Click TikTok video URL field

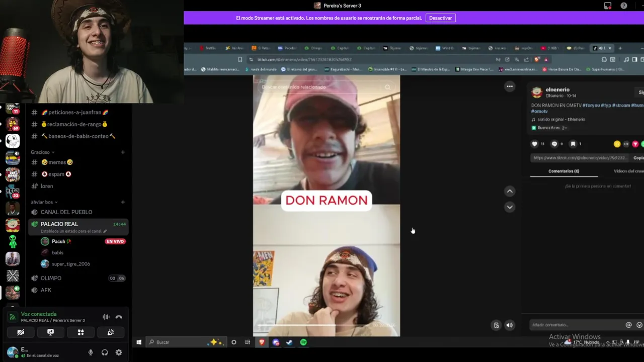[579, 158]
